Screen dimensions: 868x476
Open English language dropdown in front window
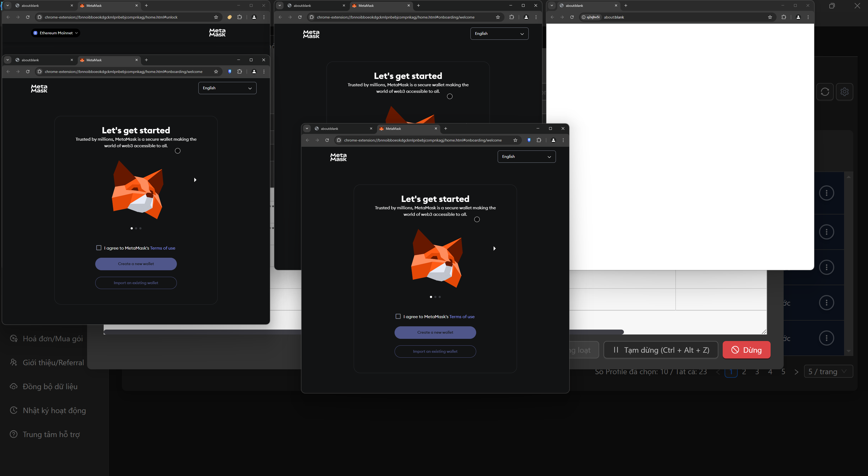[x=526, y=157]
